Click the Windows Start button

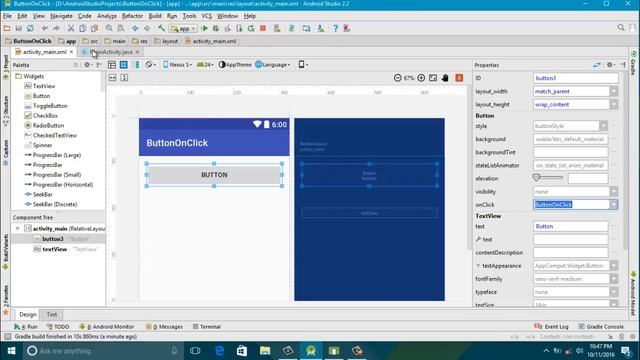(11, 351)
